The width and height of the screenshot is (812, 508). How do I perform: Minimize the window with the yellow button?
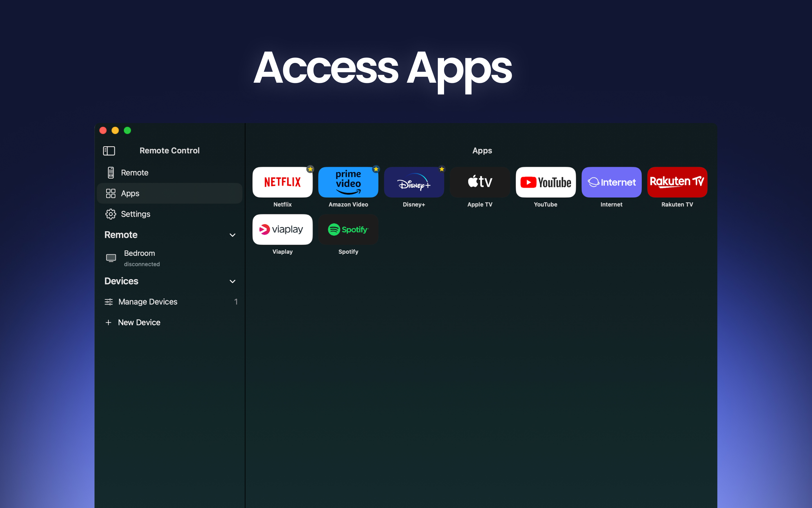[x=115, y=130]
